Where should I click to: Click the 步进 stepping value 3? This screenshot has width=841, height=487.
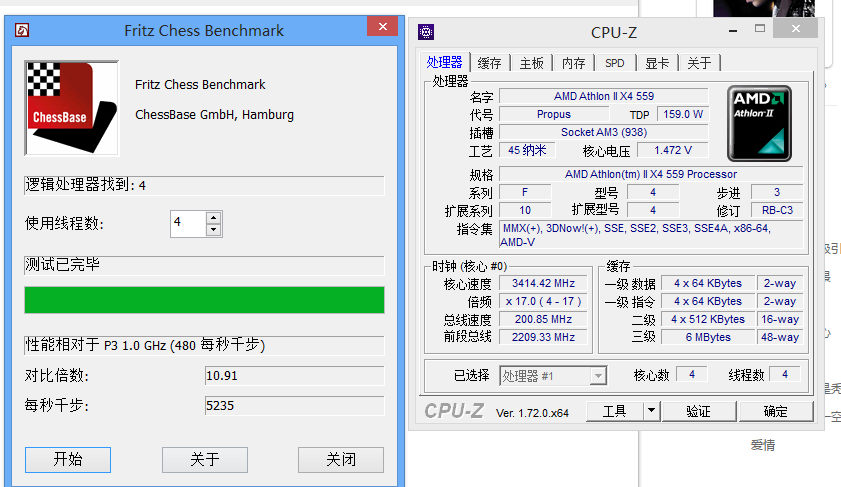pos(777,192)
